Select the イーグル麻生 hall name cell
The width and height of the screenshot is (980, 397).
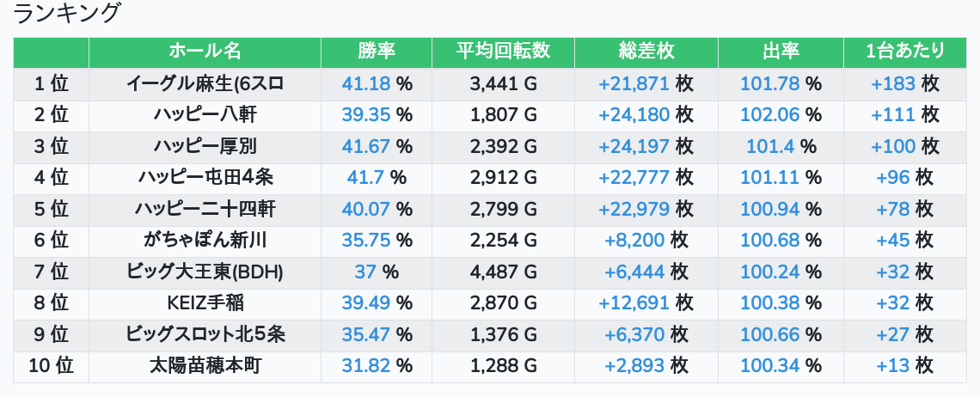(x=205, y=84)
